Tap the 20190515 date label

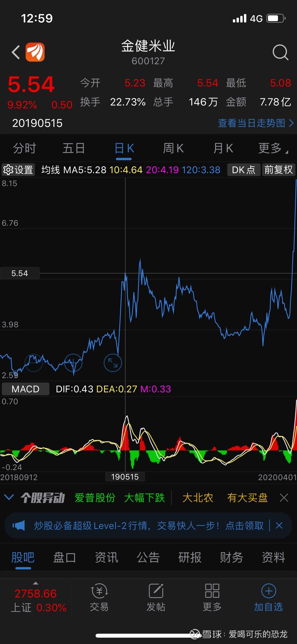[37, 123]
